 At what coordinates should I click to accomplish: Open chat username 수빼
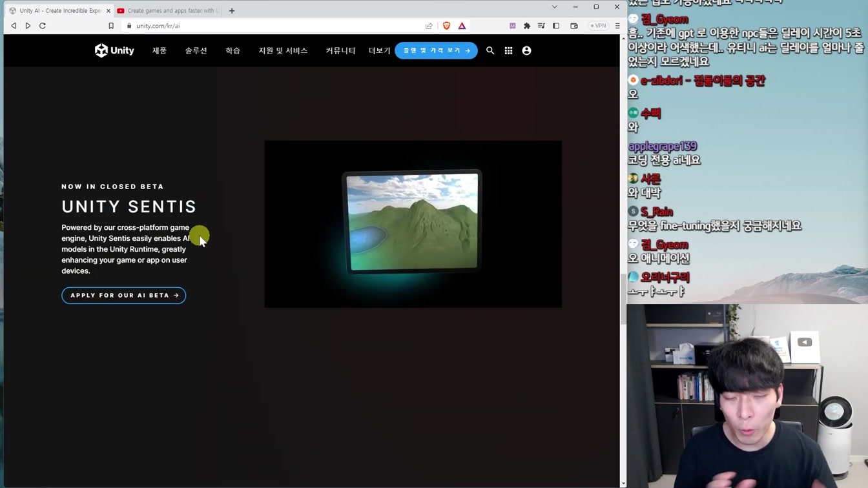[x=651, y=114]
